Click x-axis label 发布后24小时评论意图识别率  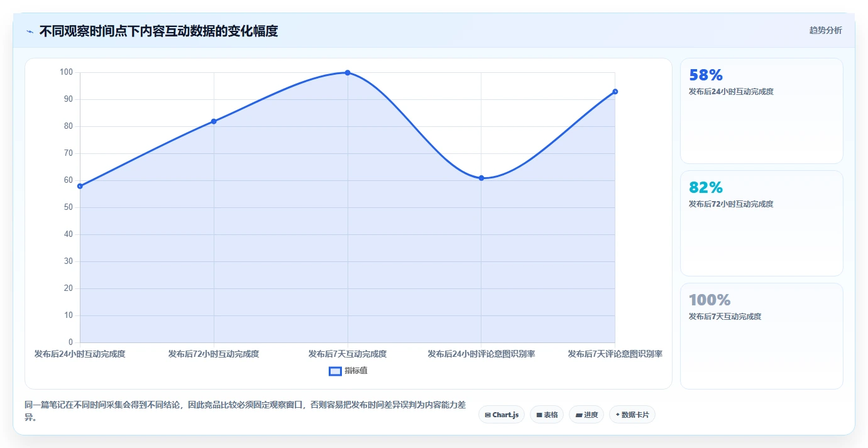click(481, 354)
